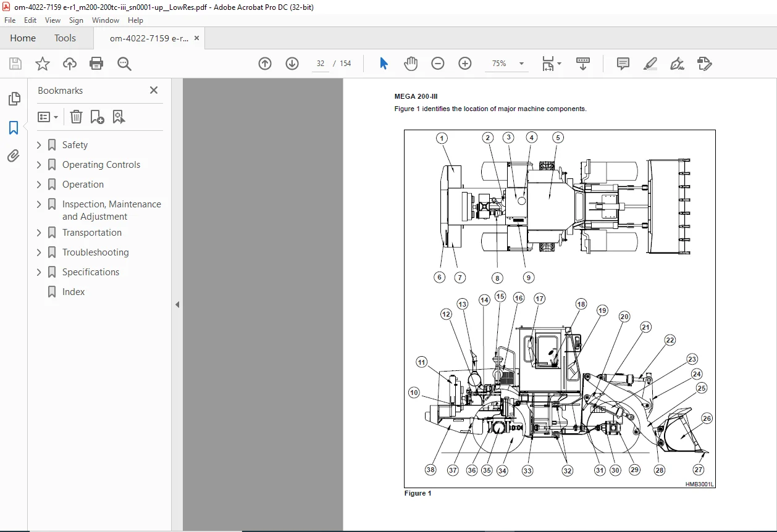The image size is (777, 532).
Task: Expand Inspection, Maintenance and Adjustment bookmark
Action: click(x=39, y=204)
